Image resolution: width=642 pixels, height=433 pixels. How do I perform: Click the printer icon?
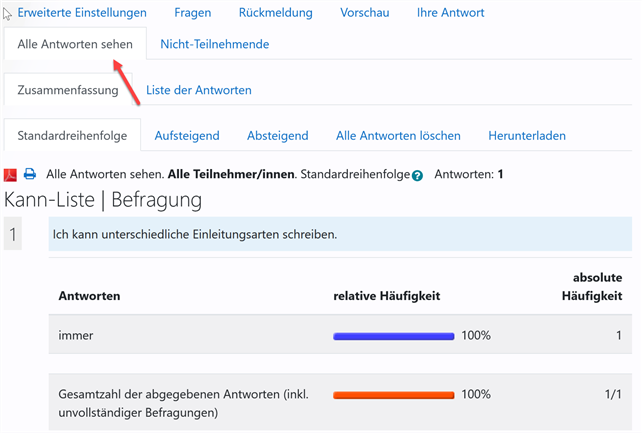[30, 174]
